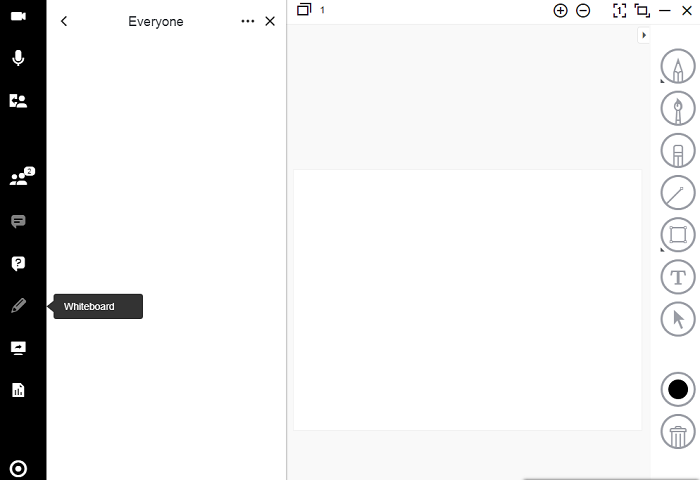Zoom out of the whiteboard
Image resolution: width=700 pixels, height=480 pixels.
[x=583, y=10]
